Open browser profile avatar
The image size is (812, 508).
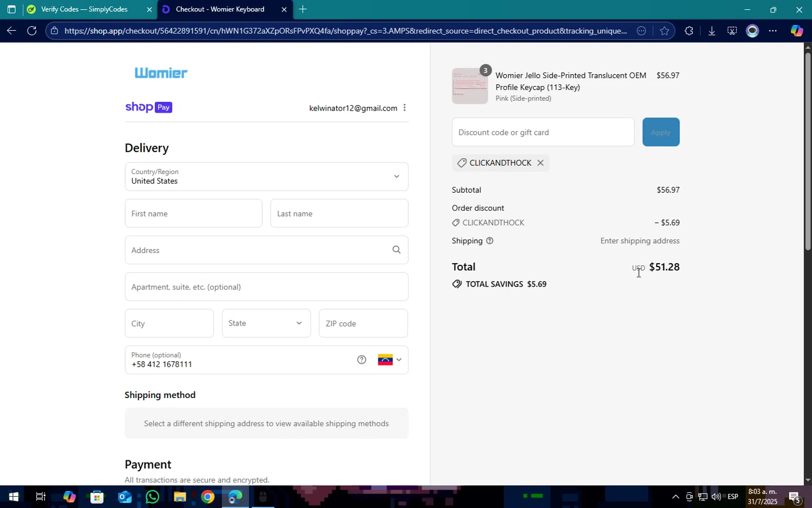coord(752,31)
